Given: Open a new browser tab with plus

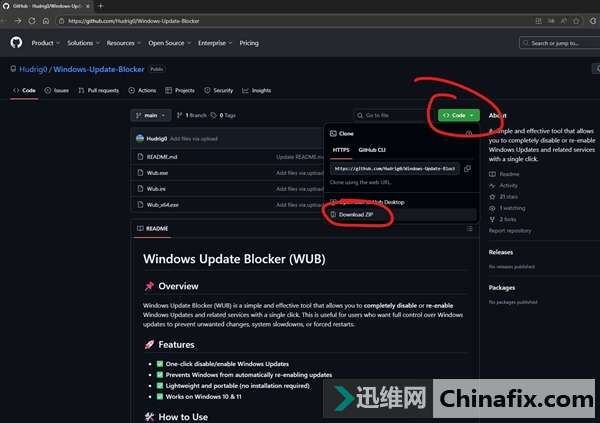Looking at the screenshot, I should point(101,6).
